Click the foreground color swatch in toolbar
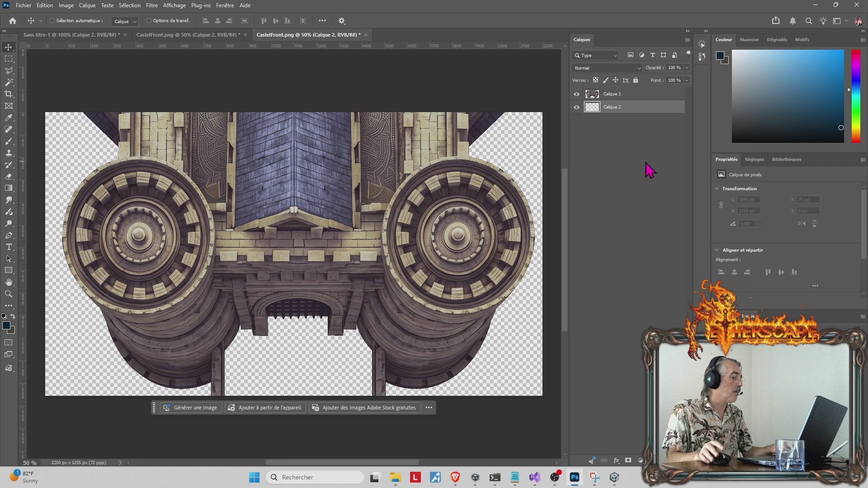The height and width of the screenshot is (488, 868). coord(6,325)
